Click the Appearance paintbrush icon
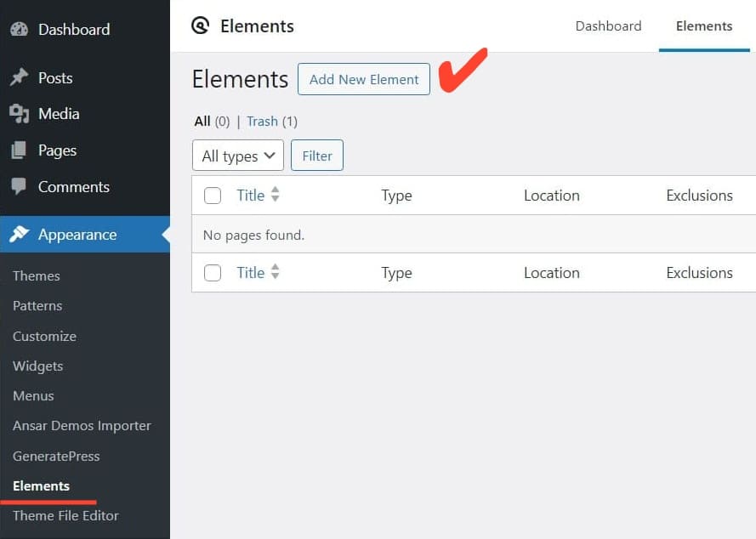Screen dimensions: 756x539 [x=20, y=235]
